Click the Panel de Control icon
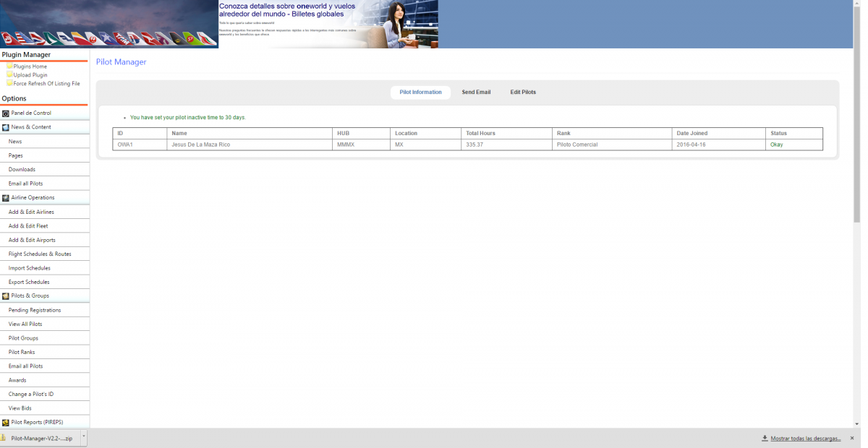Viewport: 868px width, 448px height. coord(6,113)
